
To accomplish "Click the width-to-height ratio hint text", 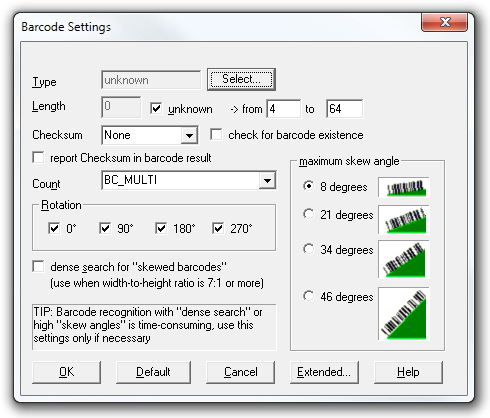I will pos(157,283).
